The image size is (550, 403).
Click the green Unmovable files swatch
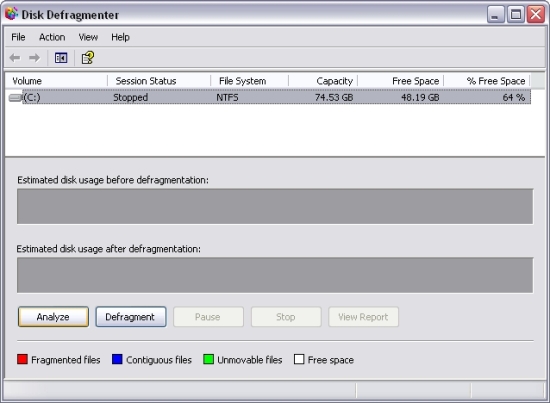(x=208, y=359)
